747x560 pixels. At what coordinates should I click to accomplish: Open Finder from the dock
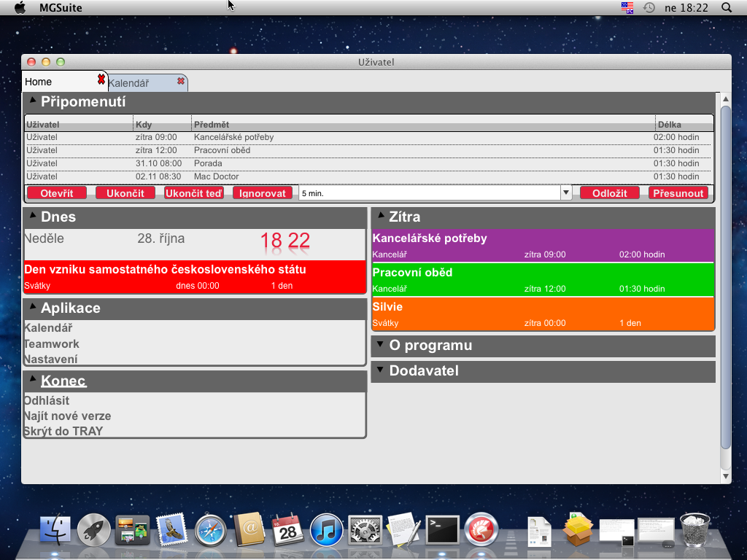(x=55, y=529)
